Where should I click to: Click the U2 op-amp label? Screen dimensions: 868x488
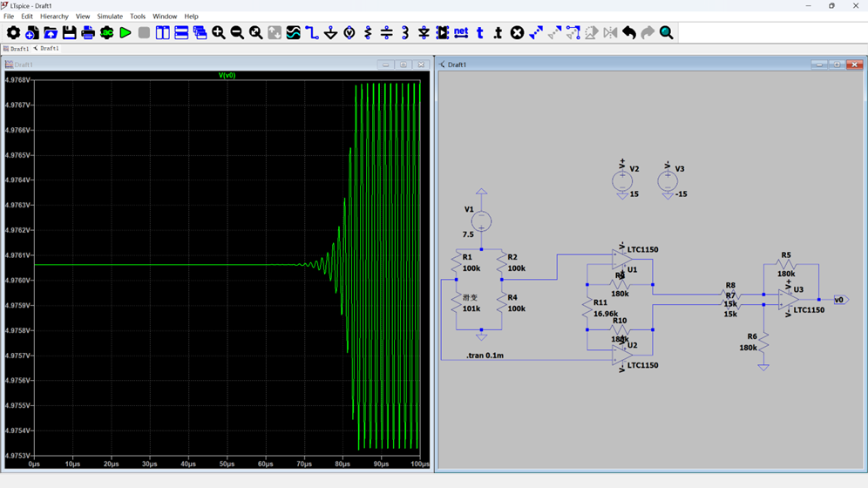(632, 345)
